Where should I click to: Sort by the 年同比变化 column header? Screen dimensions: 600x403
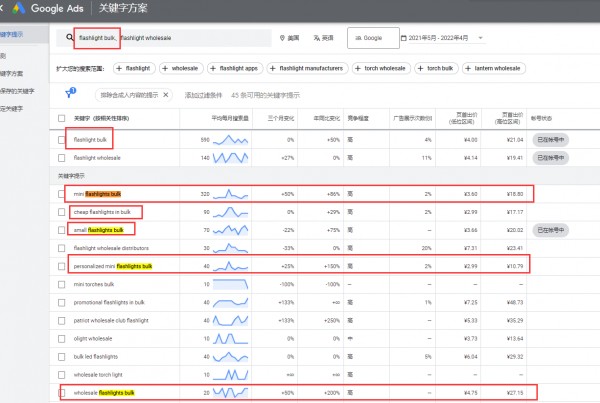pyautogui.click(x=326, y=118)
